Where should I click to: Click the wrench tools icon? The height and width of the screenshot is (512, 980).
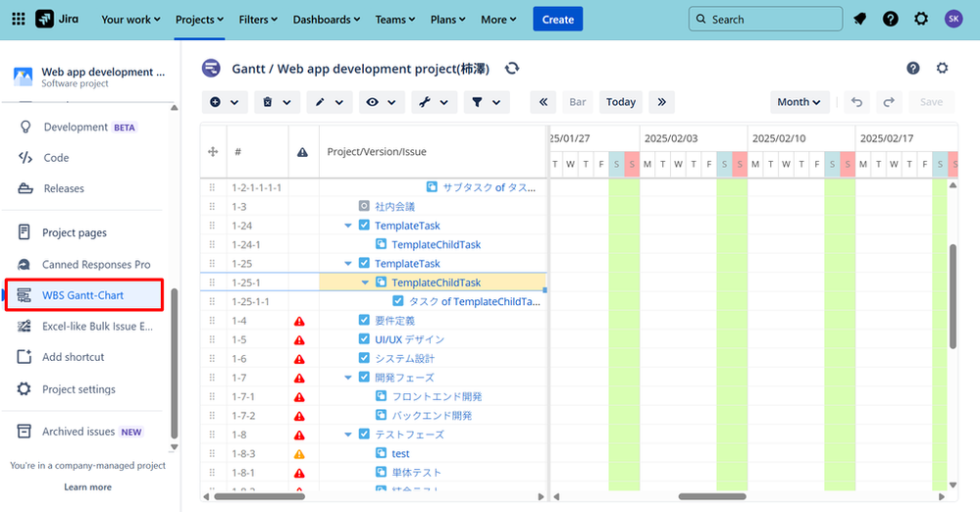tap(425, 102)
